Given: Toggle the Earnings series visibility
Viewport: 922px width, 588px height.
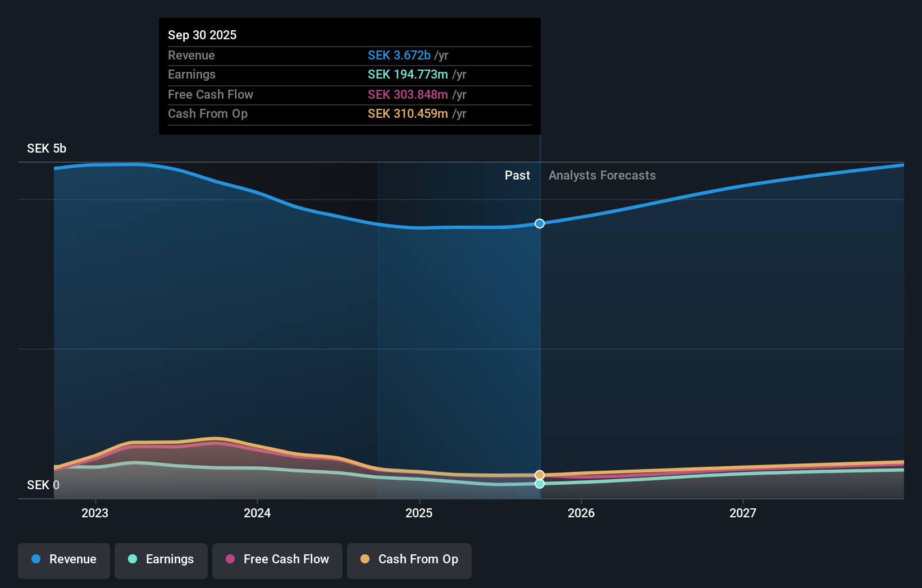Looking at the screenshot, I should coord(161,560).
